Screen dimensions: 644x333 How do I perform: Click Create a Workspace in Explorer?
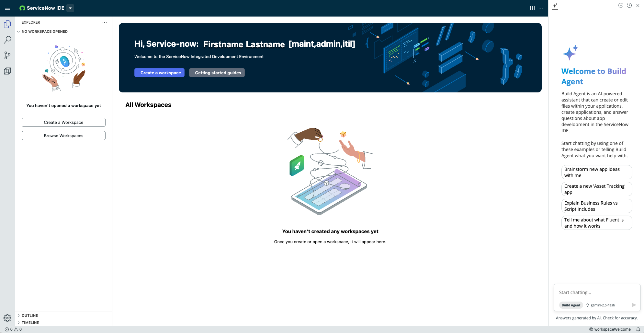pyautogui.click(x=63, y=122)
